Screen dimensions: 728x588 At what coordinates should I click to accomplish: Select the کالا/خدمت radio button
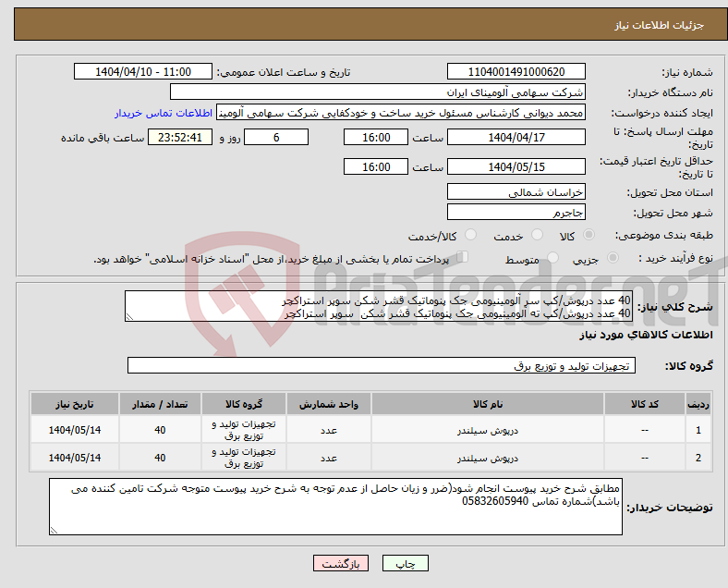pyautogui.click(x=471, y=235)
